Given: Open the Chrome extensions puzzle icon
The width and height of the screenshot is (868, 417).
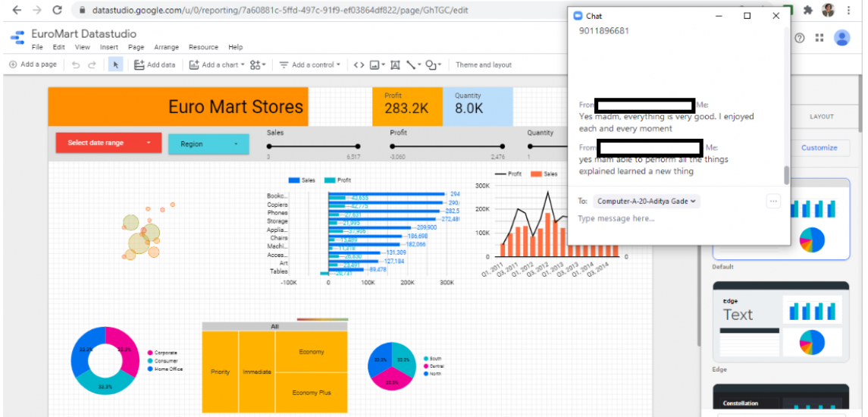Looking at the screenshot, I should 807,10.
